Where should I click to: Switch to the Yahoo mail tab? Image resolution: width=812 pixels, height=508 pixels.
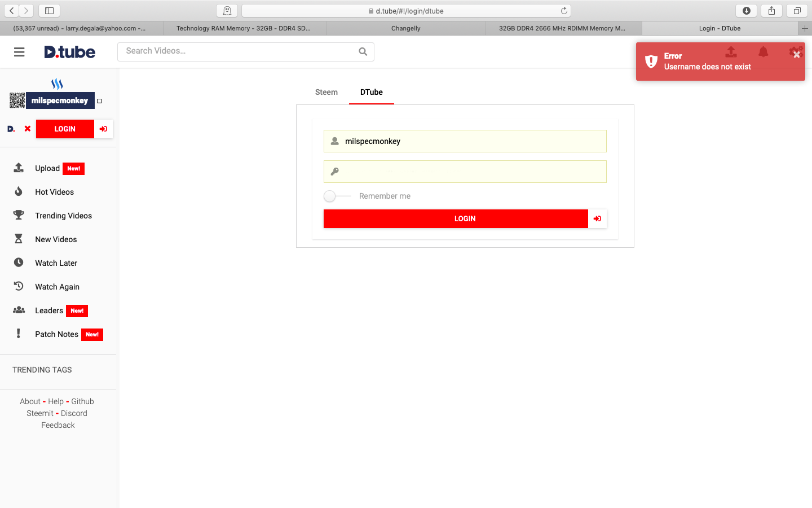pyautogui.click(x=81, y=28)
